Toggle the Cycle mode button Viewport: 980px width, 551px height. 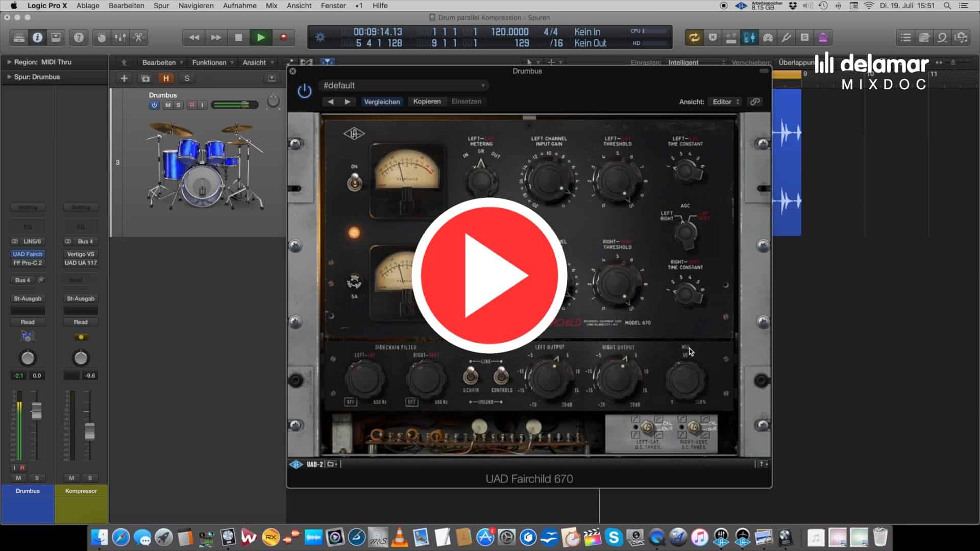pyautogui.click(x=694, y=37)
